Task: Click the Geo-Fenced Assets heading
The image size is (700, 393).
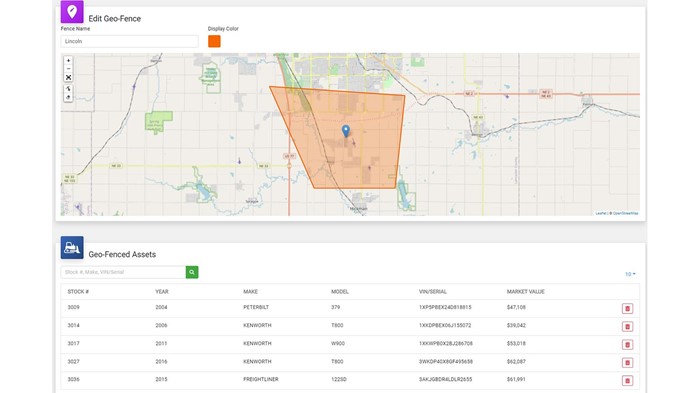Action: pos(122,255)
